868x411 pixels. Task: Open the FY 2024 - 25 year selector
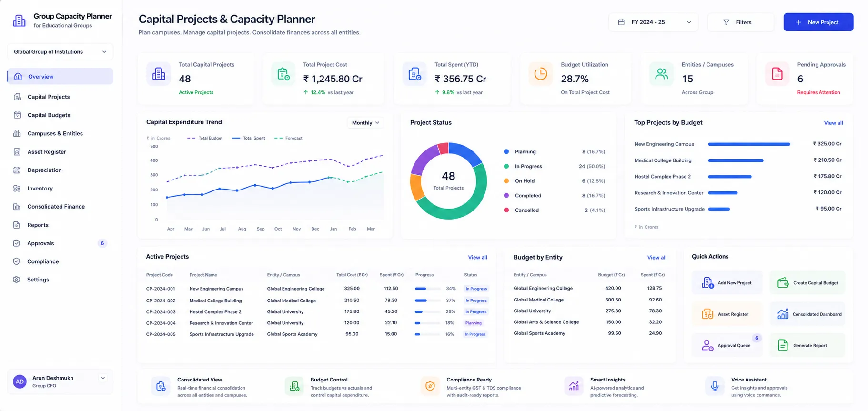pos(653,22)
